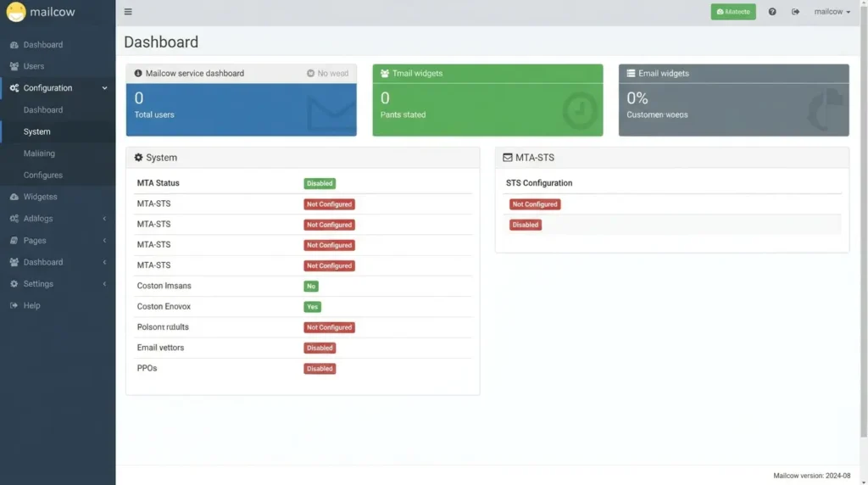
Task: Click the envelope icon on blue card
Action: pyautogui.click(x=331, y=114)
